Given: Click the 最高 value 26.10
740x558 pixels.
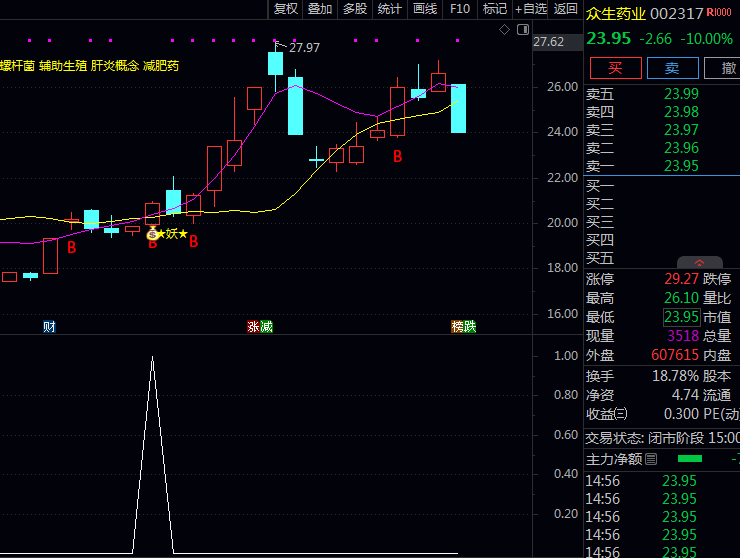Looking at the screenshot, I should (681, 298).
